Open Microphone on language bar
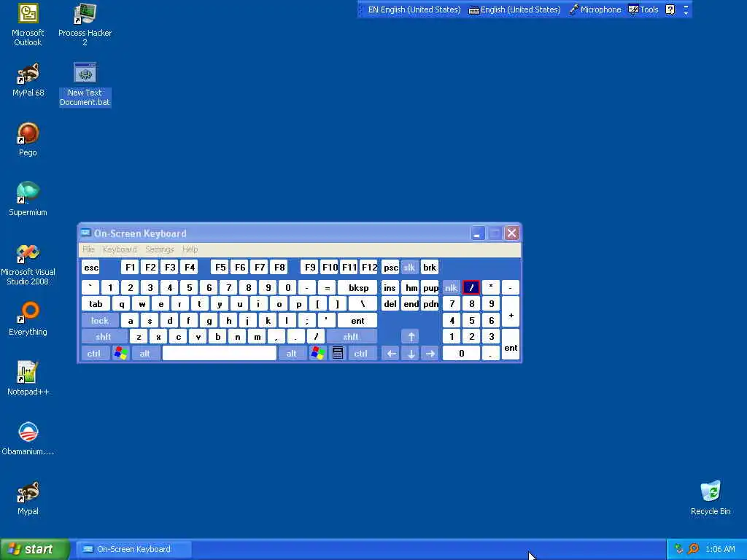 point(595,9)
